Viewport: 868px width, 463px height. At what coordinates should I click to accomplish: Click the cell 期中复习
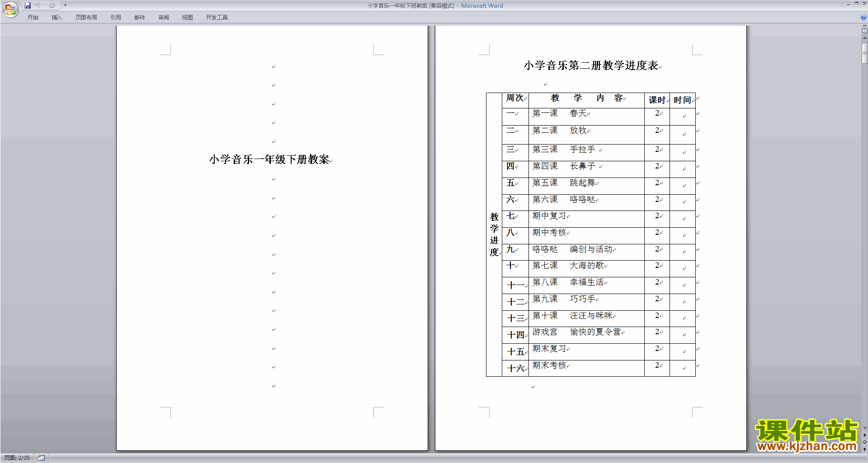click(587, 219)
